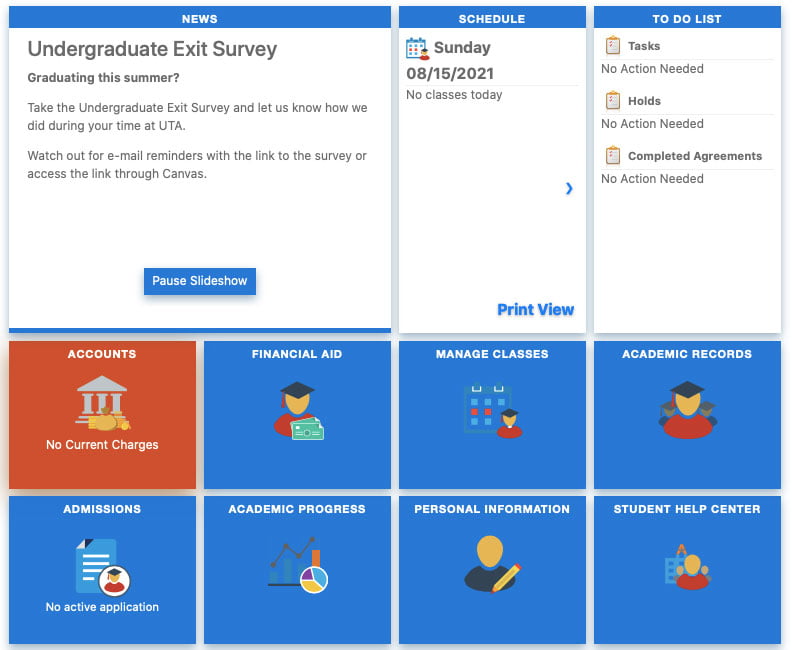Screen dimensions: 792x650
Task: Click the Tasks clipboard icon
Action: click(x=613, y=46)
